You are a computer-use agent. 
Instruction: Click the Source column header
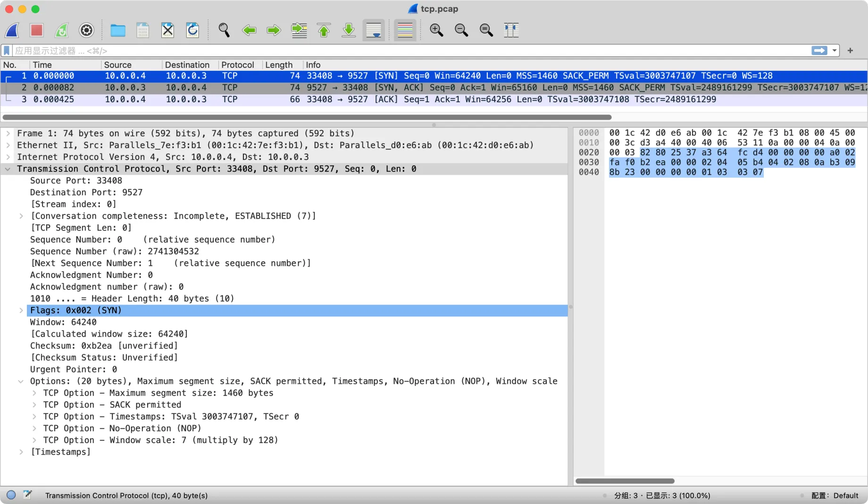(117, 65)
